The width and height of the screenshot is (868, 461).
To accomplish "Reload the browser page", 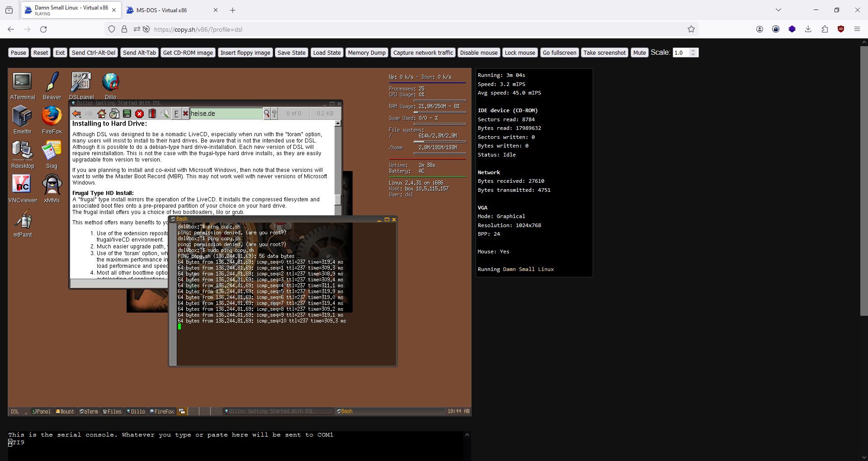I will (x=43, y=29).
